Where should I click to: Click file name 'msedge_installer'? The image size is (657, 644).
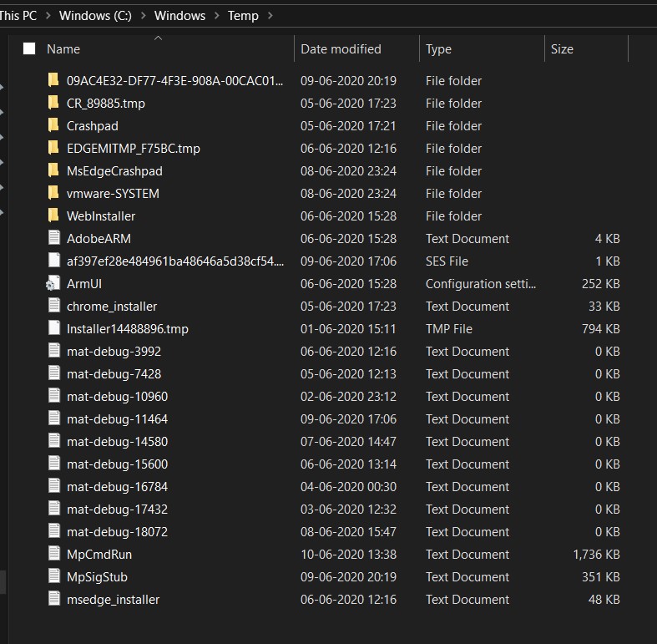(114, 600)
